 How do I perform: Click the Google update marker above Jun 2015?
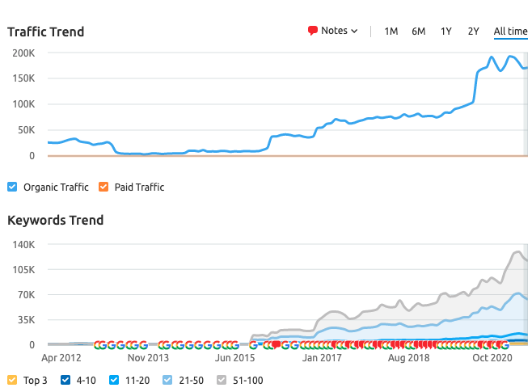[235, 346]
